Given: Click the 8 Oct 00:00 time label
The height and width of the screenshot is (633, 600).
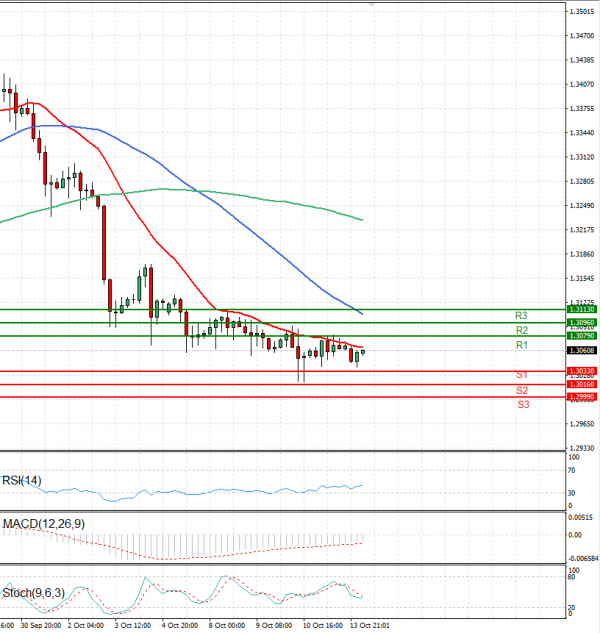Looking at the screenshot, I should pos(227,625).
